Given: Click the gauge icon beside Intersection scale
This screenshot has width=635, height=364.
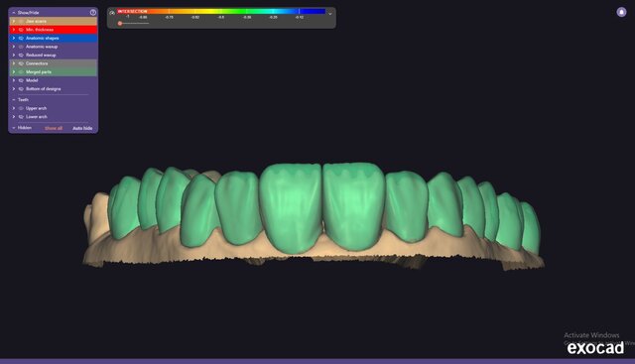Looking at the screenshot, I should tap(112, 13).
